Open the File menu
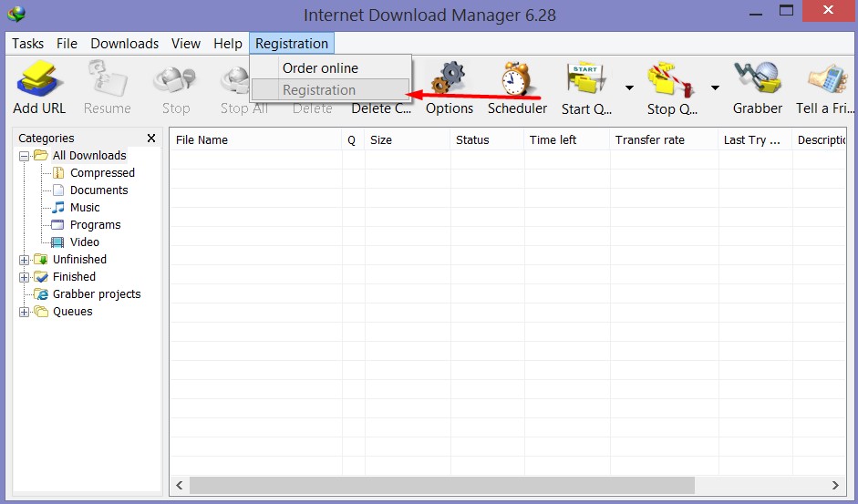This screenshot has height=504, width=858. [67, 43]
